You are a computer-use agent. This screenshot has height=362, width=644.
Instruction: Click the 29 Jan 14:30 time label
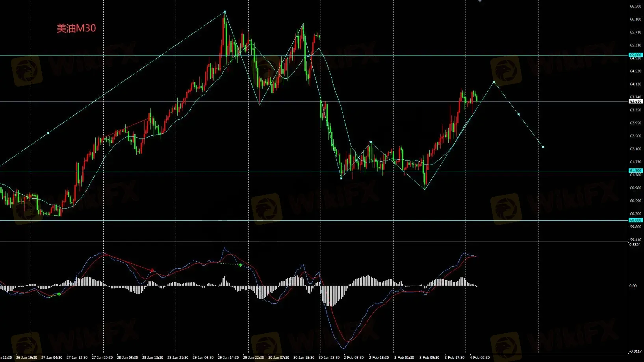pos(228,358)
